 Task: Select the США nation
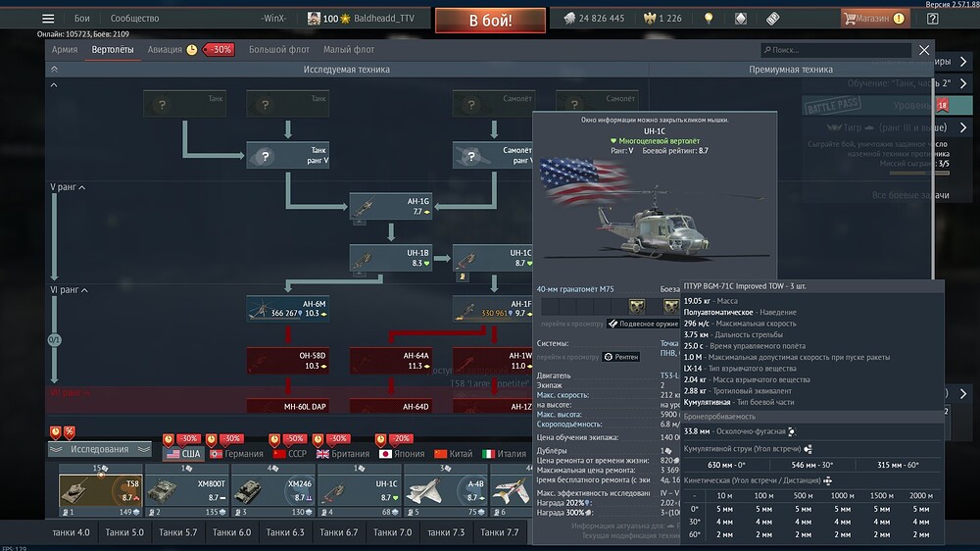point(184,453)
